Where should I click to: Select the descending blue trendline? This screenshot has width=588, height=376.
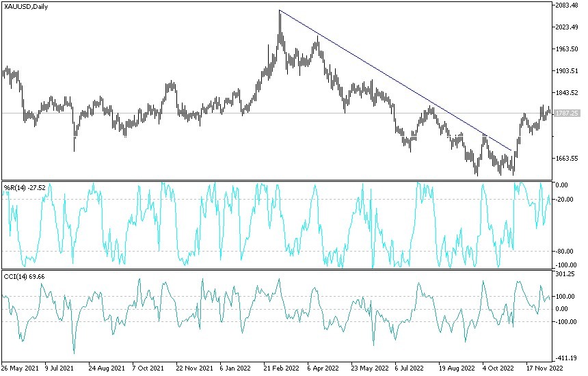point(396,80)
